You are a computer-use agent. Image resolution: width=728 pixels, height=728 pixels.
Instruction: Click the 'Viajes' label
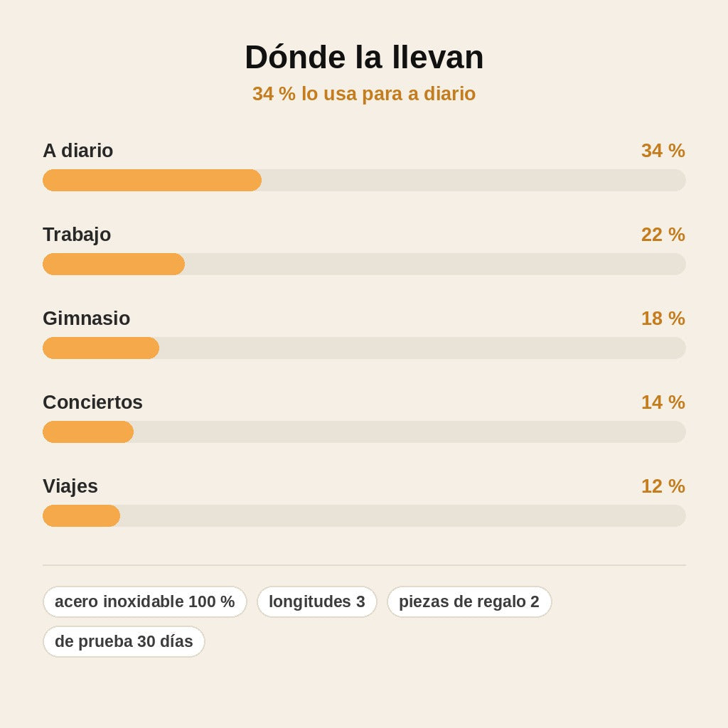coord(70,486)
